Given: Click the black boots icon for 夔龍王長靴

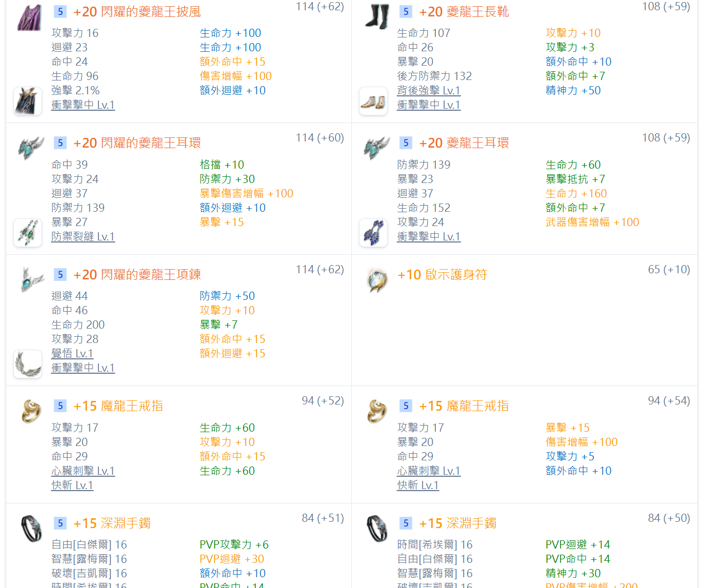Looking at the screenshot, I should 377,17.
